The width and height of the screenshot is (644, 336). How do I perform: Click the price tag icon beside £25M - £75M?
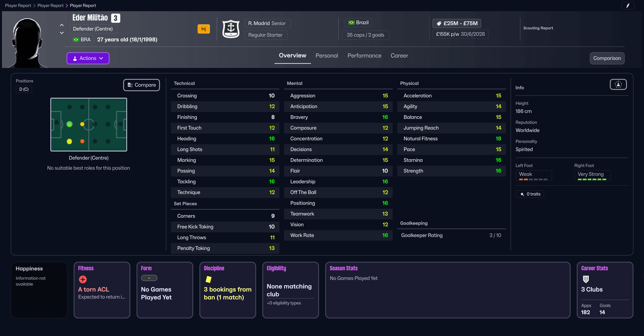pos(440,23)
